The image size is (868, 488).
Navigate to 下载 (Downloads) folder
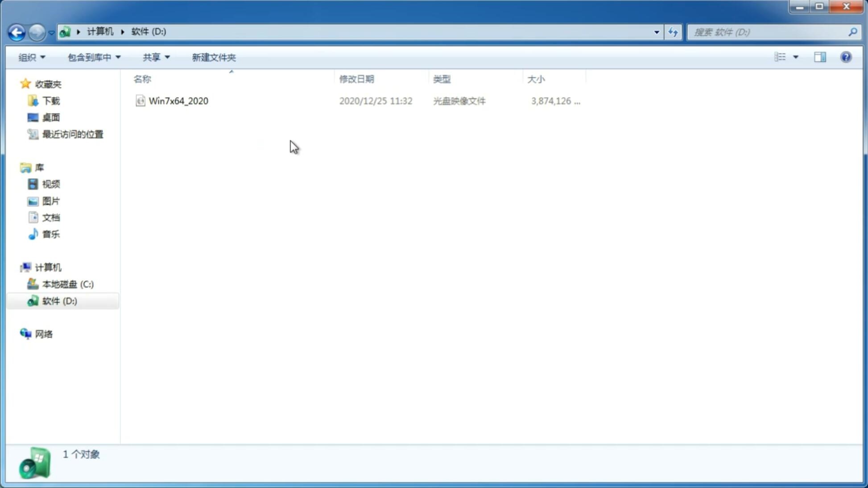[x=51, y=101]
